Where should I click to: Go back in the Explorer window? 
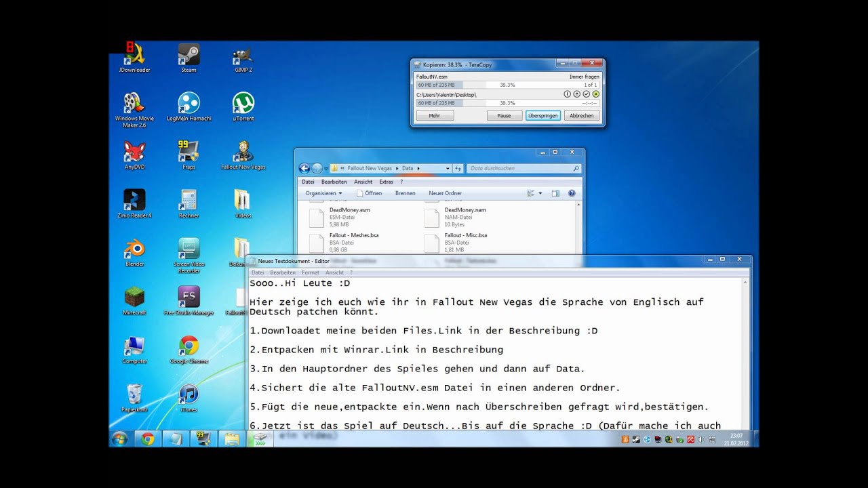[304, 168]
